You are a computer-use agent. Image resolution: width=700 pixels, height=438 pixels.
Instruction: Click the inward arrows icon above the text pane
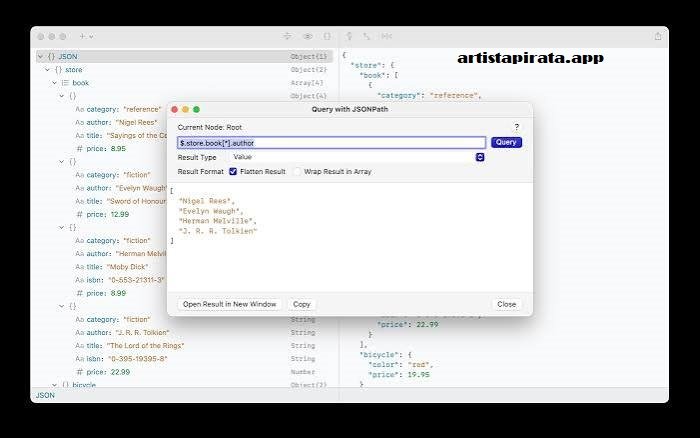pos(387,37)
